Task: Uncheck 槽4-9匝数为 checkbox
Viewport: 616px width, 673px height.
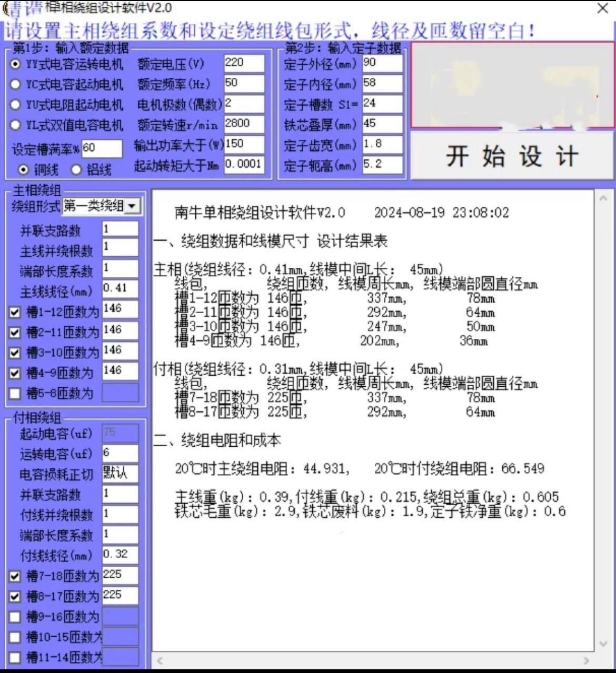Action: (x=15, y=373)
